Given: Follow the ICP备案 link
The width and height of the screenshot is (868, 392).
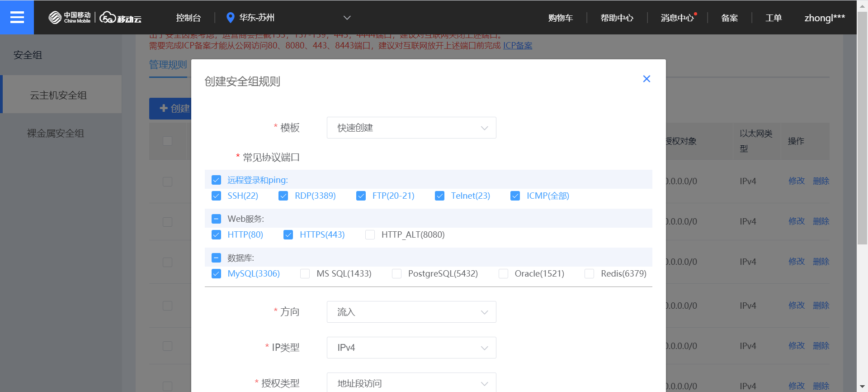Looking at the screenshot, I should pos(518,46).
